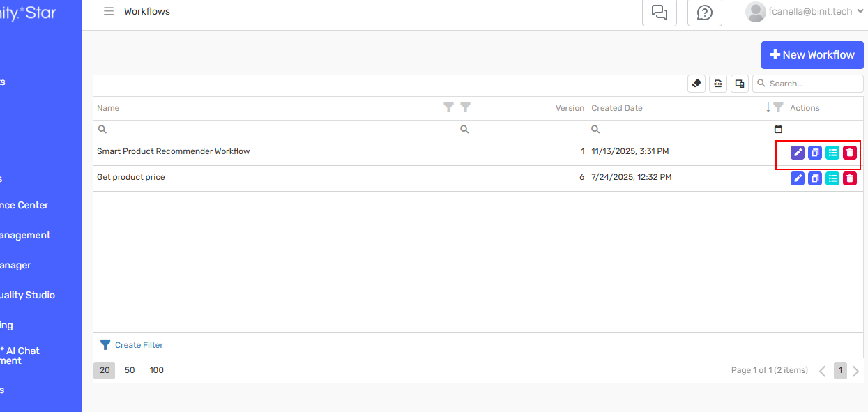
Task: Delete Smart Product Recommender Workflow via trash icon
Action: tap(849, 152)
